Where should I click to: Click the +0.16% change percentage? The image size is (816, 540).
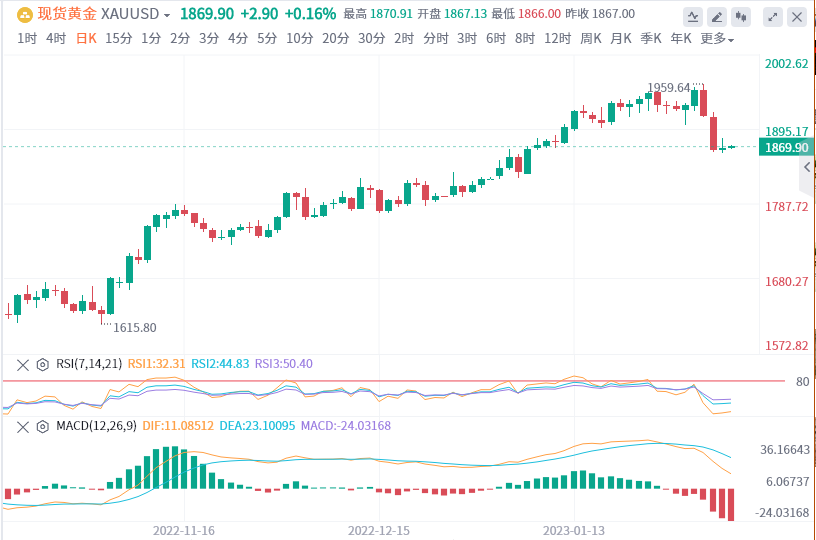click(310, 14)
